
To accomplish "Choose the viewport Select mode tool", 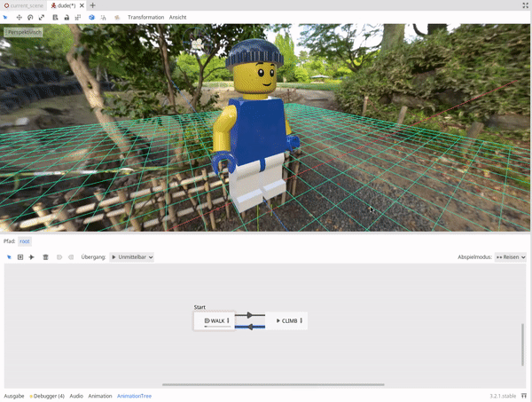I will [5, 18].
